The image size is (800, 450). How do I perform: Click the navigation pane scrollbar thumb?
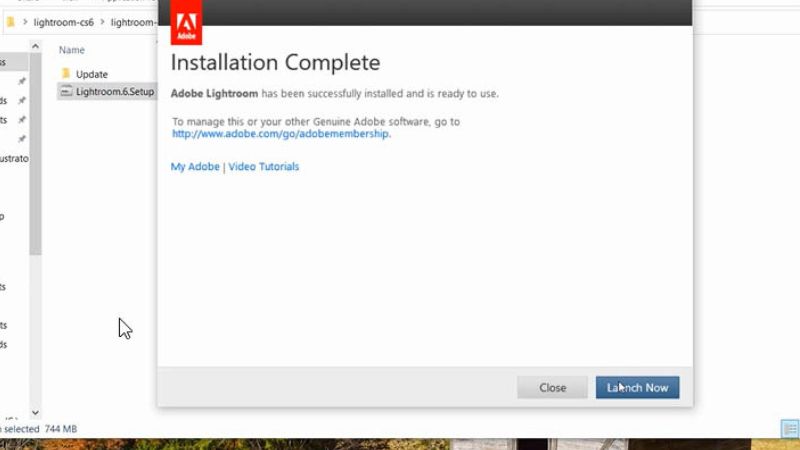click(x=36, y=150)
